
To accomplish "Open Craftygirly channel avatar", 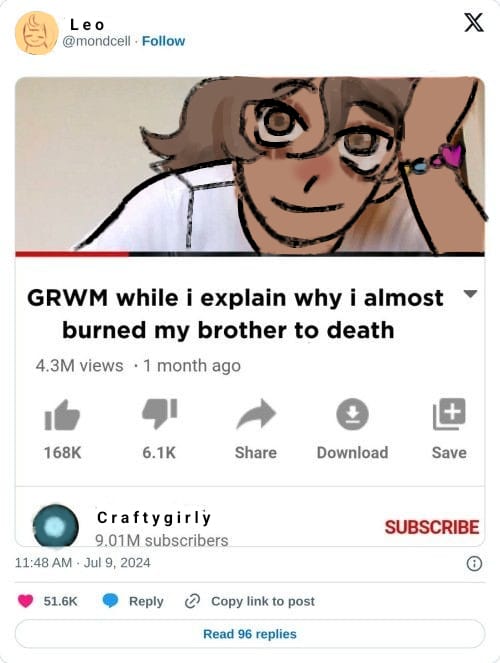I will tap(56, 526).
